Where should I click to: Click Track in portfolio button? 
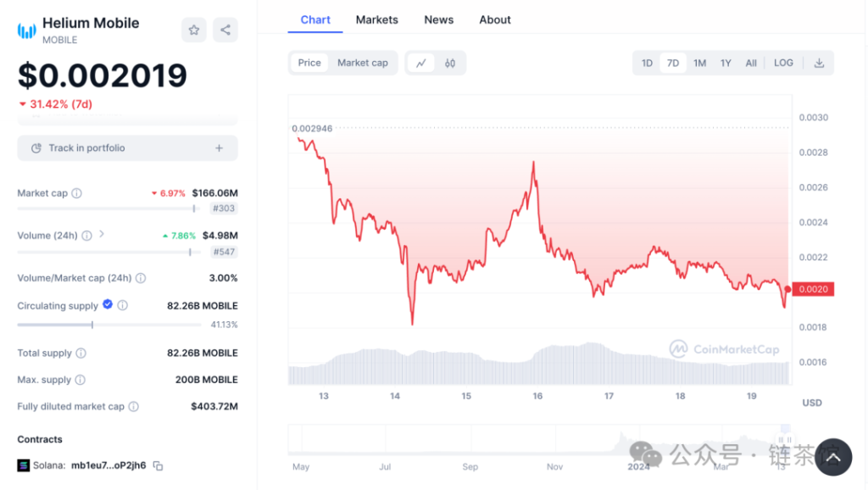pos(127,148)
